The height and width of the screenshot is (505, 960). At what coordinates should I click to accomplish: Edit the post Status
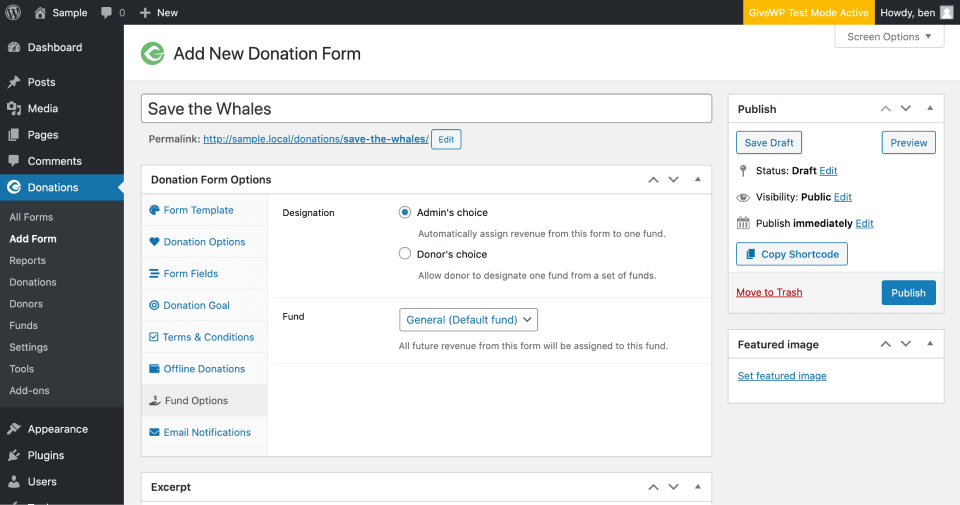click(x=828, y=171)
